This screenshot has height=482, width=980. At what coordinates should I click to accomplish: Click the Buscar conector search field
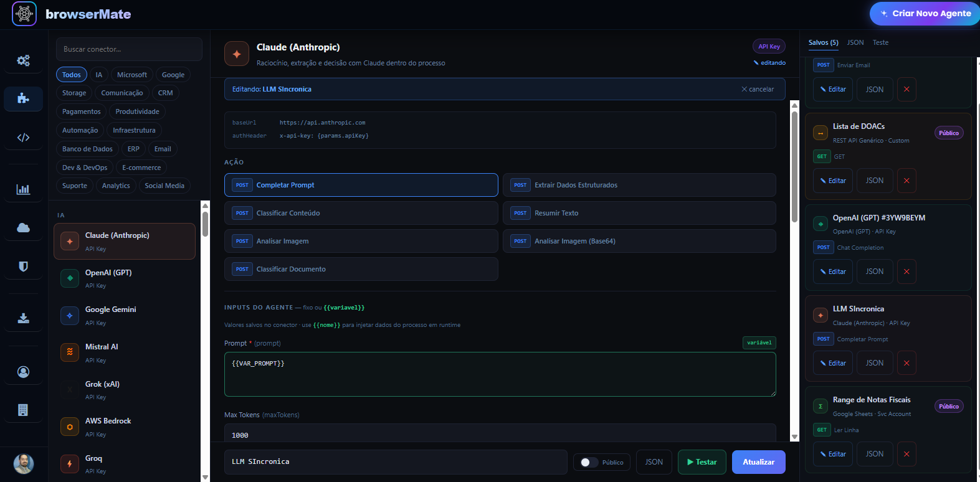[x=129, y=49]
